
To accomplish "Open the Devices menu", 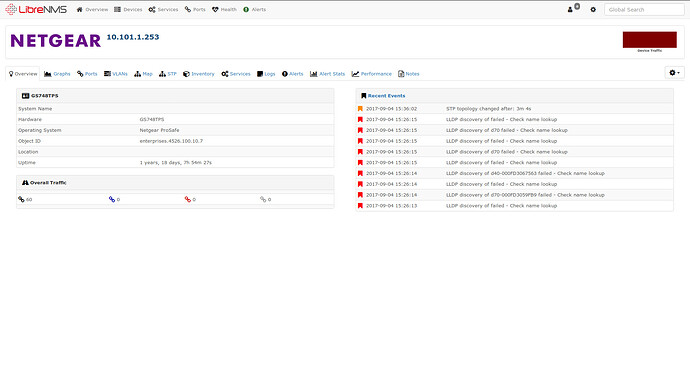I will click(128, 9).
